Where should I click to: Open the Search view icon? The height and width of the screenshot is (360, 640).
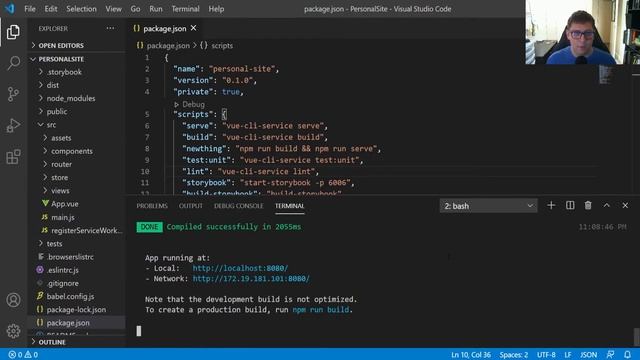coord(13,63)
